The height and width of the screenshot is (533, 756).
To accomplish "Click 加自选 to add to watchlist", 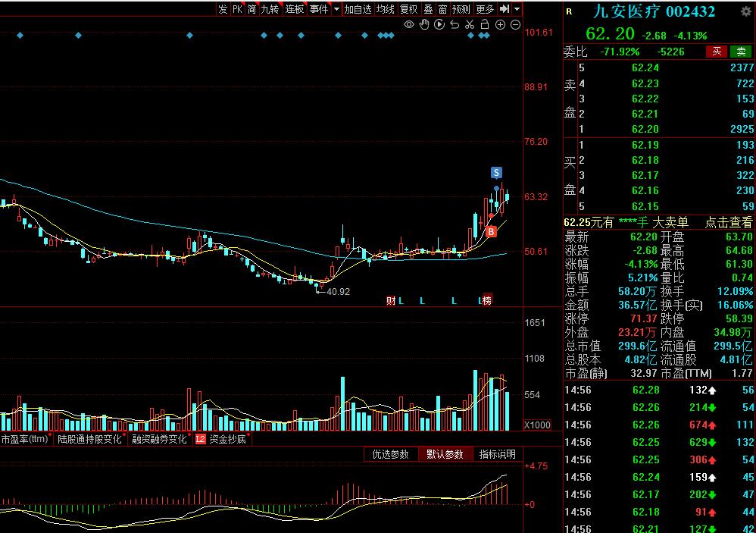I will pos(358,9).
